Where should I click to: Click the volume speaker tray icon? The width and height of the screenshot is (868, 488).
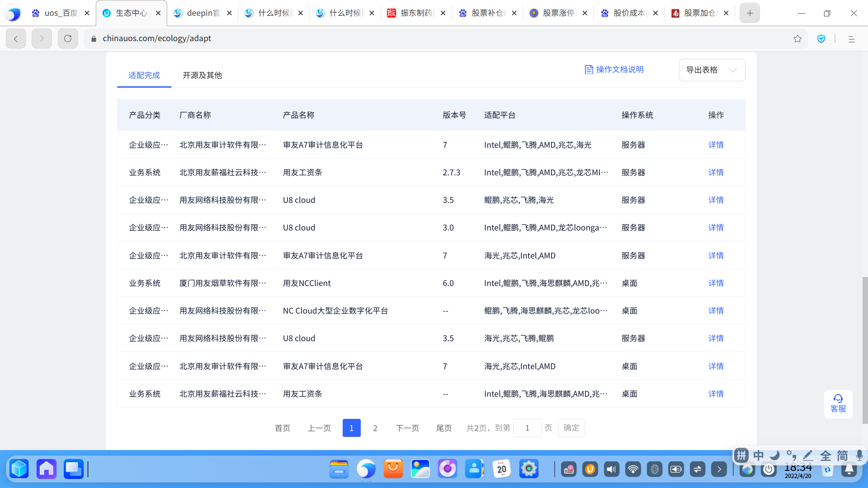pyautogui.click(x=611, y=469)
